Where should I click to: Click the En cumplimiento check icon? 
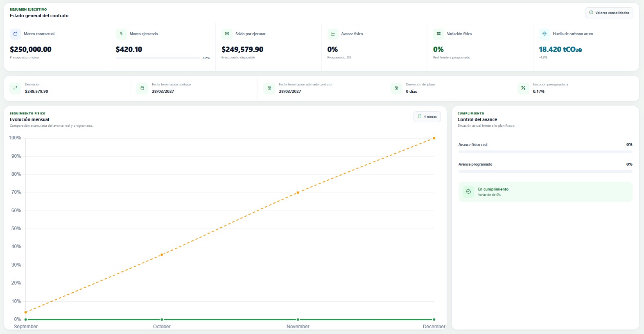(468, 191)
